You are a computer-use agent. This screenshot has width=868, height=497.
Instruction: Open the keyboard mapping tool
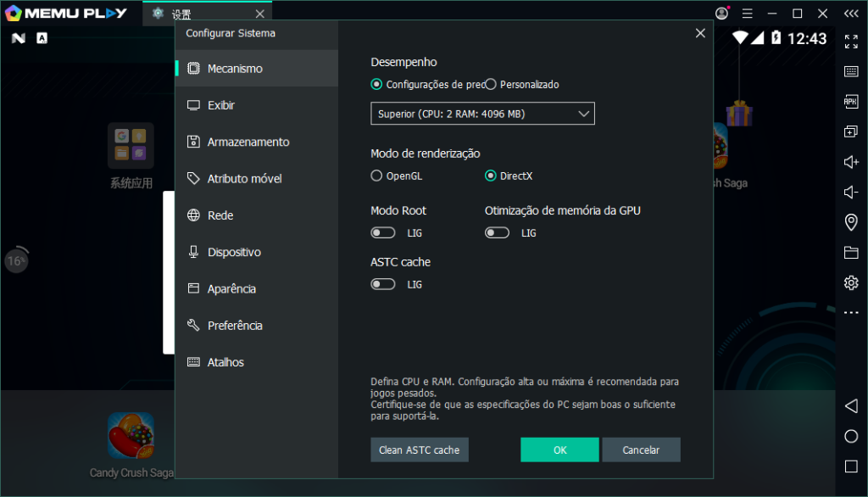click(851, 71)
